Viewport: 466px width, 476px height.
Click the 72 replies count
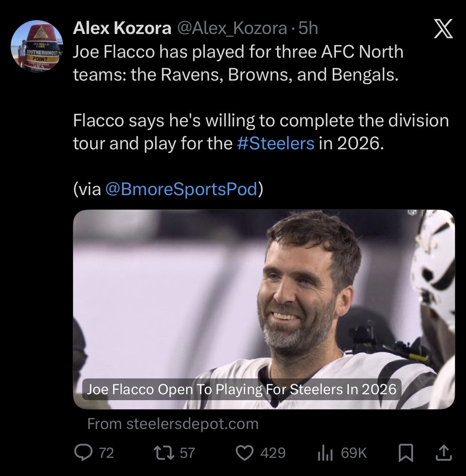(106, 453)
